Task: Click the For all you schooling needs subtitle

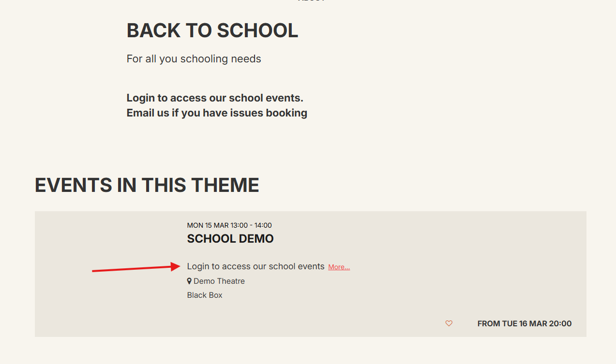Action: click(194, 58)
